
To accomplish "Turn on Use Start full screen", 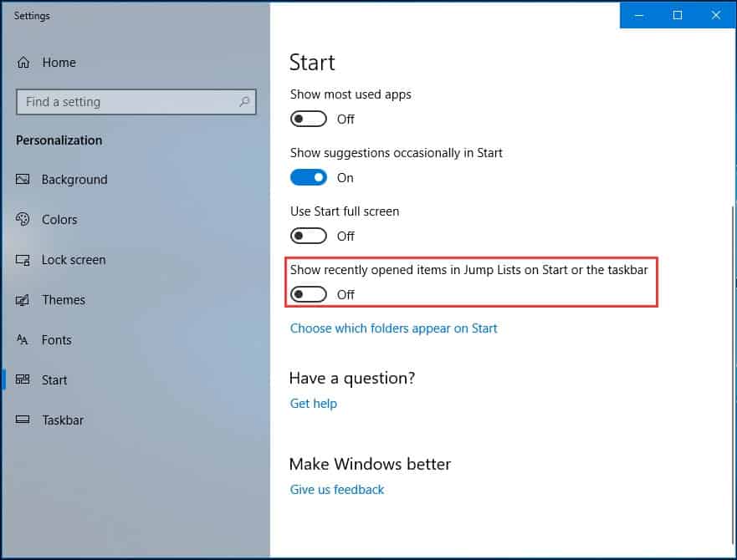I will 309,236.
